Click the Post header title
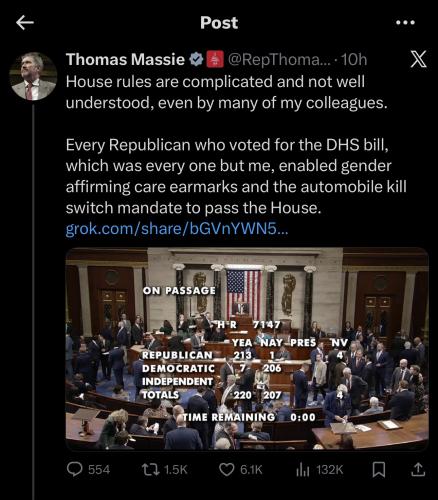Image resolution: width=438 pixels, height=500 pixels. click(x=219, y=23)
